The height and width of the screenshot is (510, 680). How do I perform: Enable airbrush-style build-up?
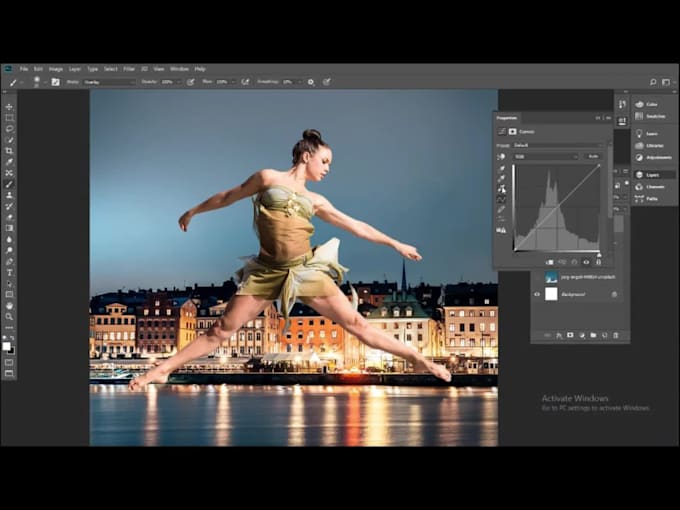coord(245,82)
